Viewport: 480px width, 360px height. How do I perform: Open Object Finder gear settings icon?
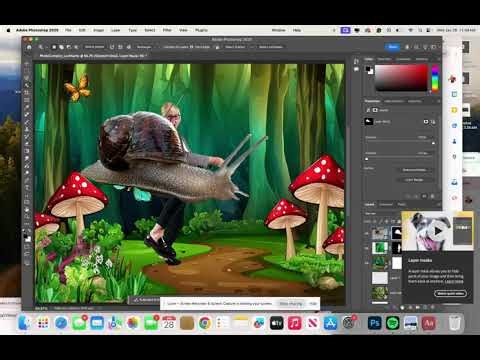[129, 47]
